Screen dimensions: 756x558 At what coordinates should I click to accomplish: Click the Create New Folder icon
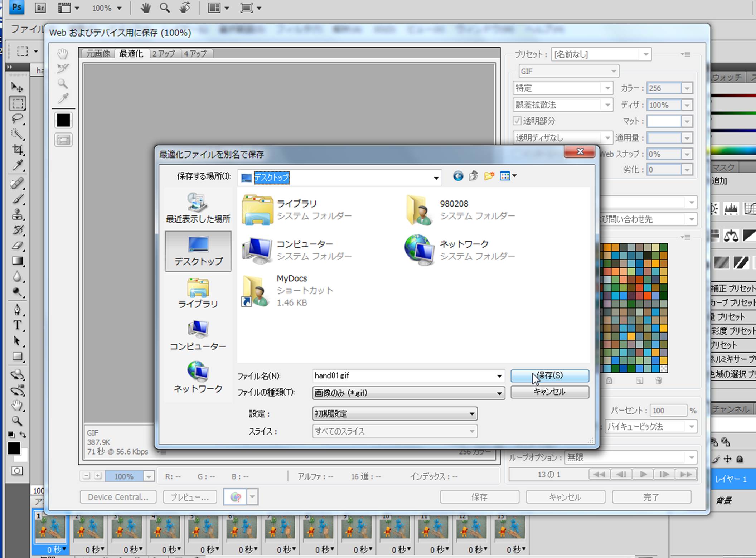(489, 176)
